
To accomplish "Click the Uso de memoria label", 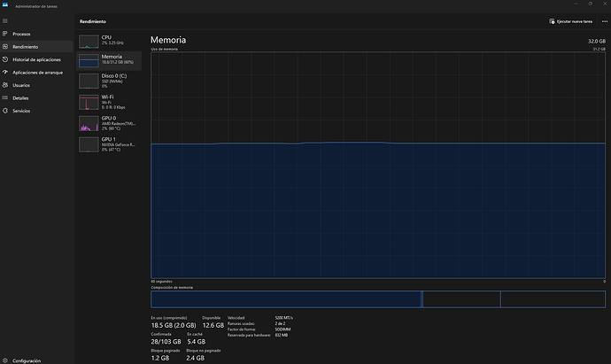I will click(x=165, y=49).
